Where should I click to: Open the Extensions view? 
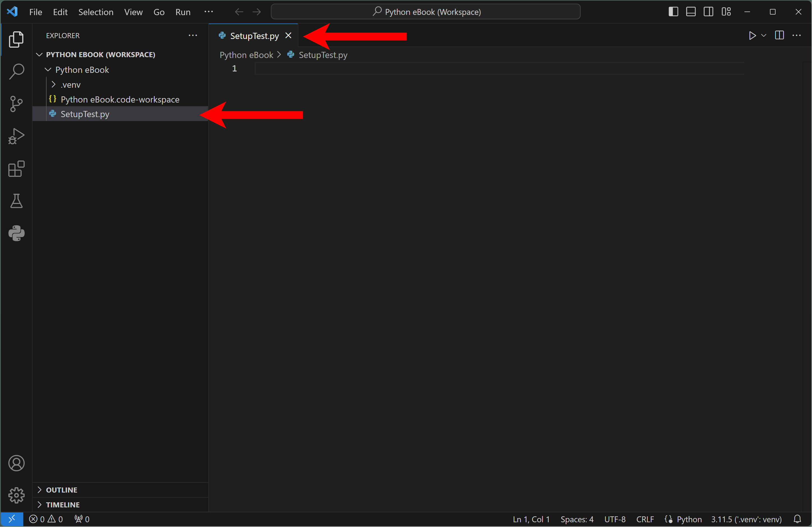click(x=16, y=168)
